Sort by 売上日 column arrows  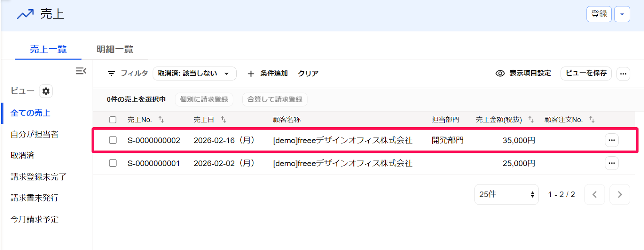223,119
